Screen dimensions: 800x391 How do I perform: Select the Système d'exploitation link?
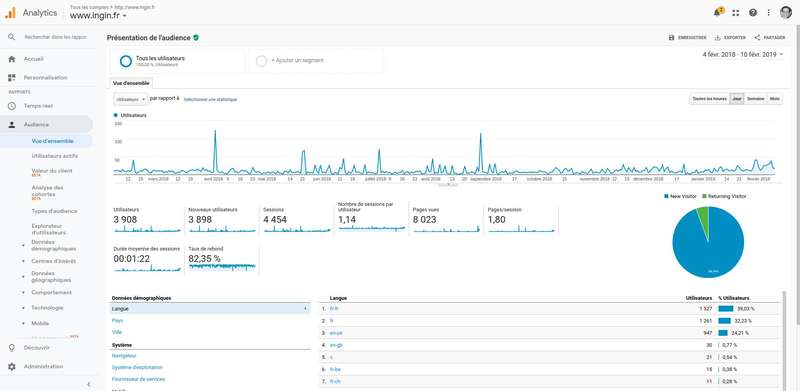click(x=137, y=368)
